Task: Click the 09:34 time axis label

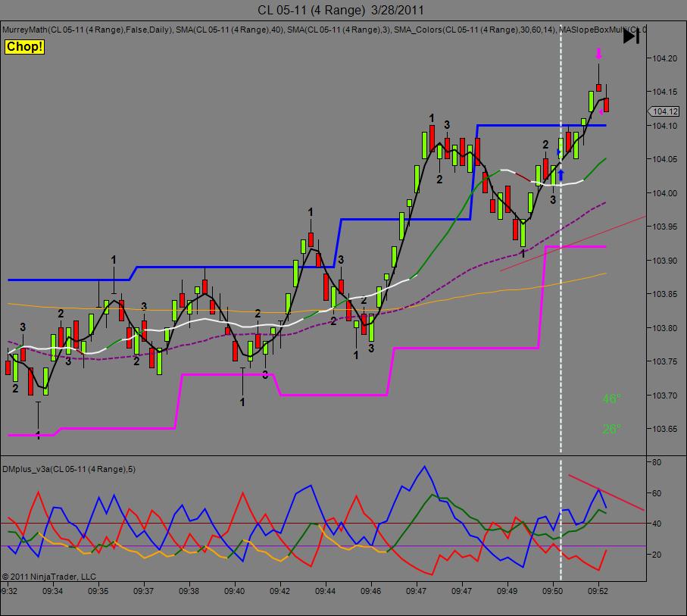Action: [52, 591]
